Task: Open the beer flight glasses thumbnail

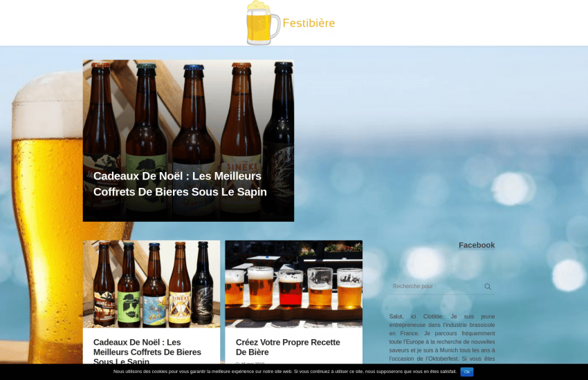Action: point(293,284)
